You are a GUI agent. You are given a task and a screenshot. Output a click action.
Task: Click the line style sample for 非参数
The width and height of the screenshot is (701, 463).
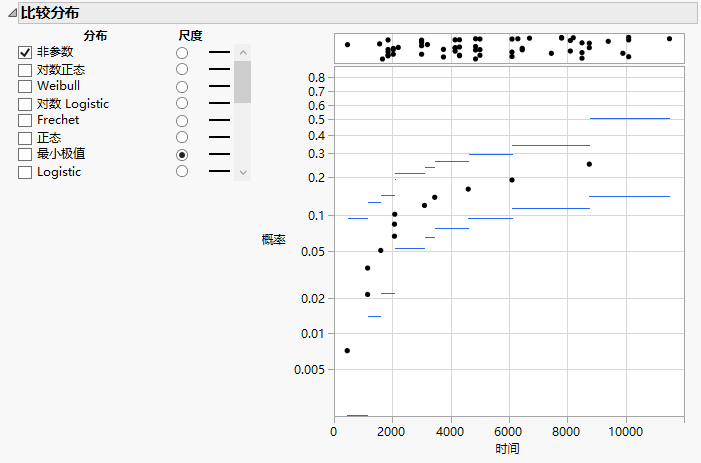pos(220,52)
